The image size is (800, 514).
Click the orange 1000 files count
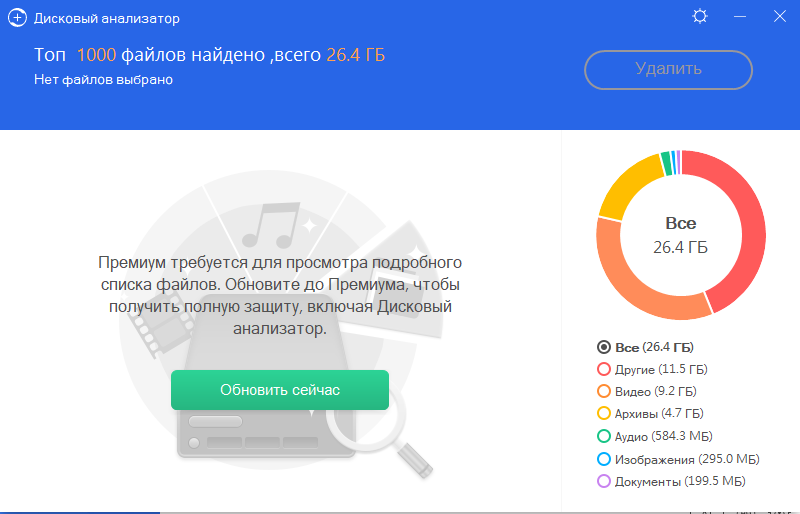coord(96,55)
